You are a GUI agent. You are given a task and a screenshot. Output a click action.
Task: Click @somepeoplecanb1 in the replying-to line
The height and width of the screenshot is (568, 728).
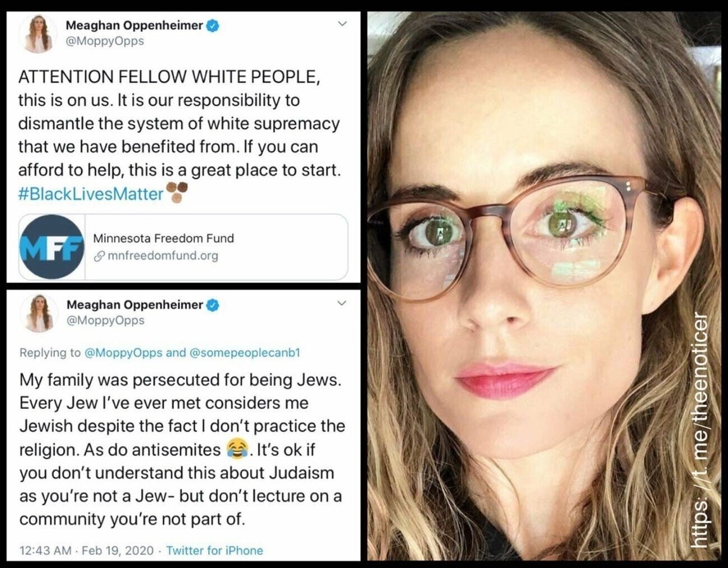(245, 352)
